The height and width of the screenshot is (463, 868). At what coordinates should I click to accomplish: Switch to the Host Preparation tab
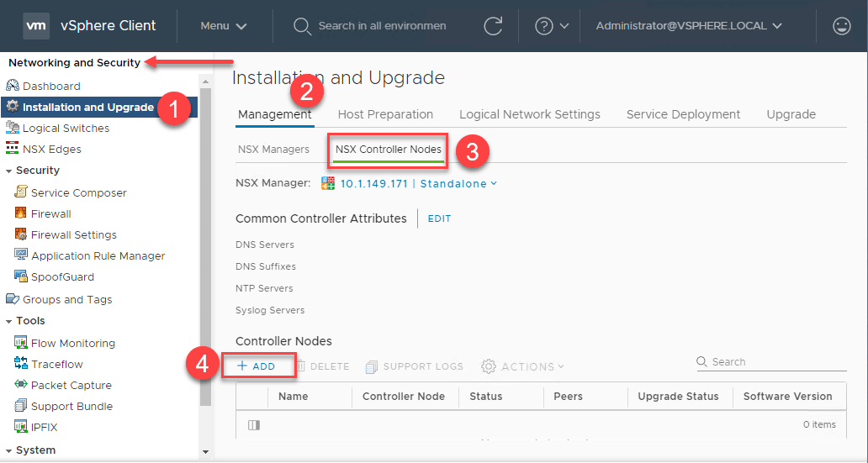pyautogui.click(x=385, y=114)
